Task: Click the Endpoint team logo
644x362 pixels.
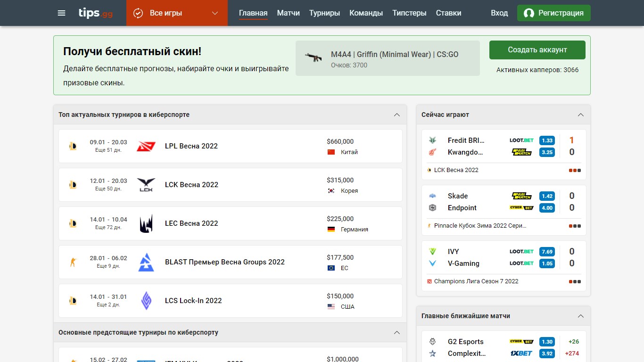Action: coord(432,208)
